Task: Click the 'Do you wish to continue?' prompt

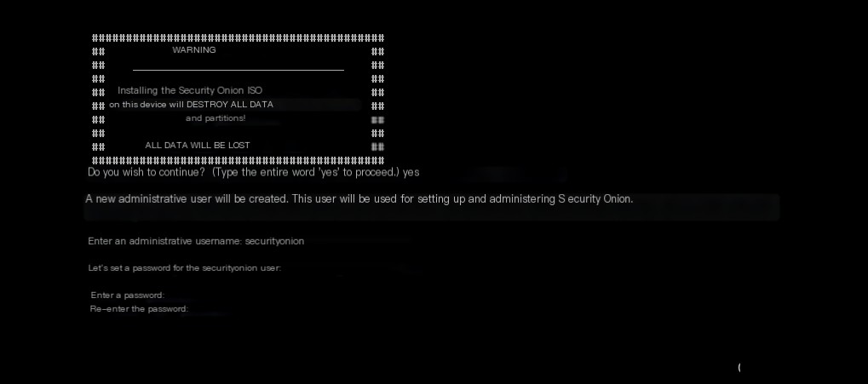Action: click(x=147, y=172)
